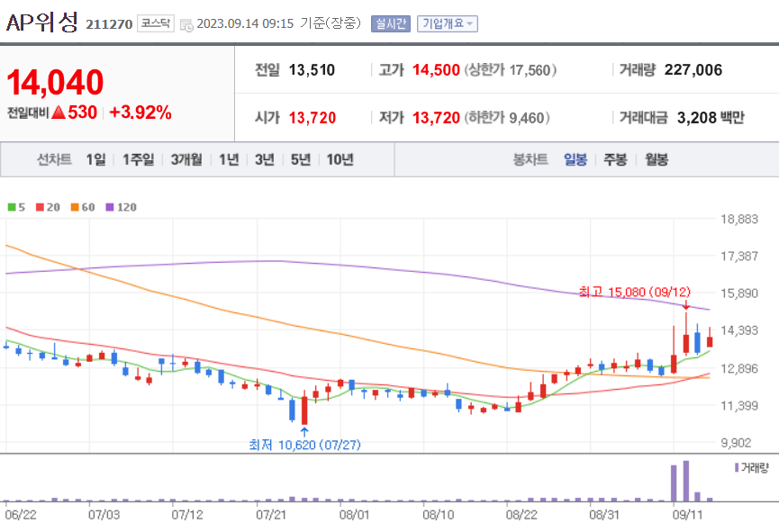The width and height of the screenshot is (779, 532).
Task: Select the 3개월 line chart tab
Action: click(x=186, y=159)
